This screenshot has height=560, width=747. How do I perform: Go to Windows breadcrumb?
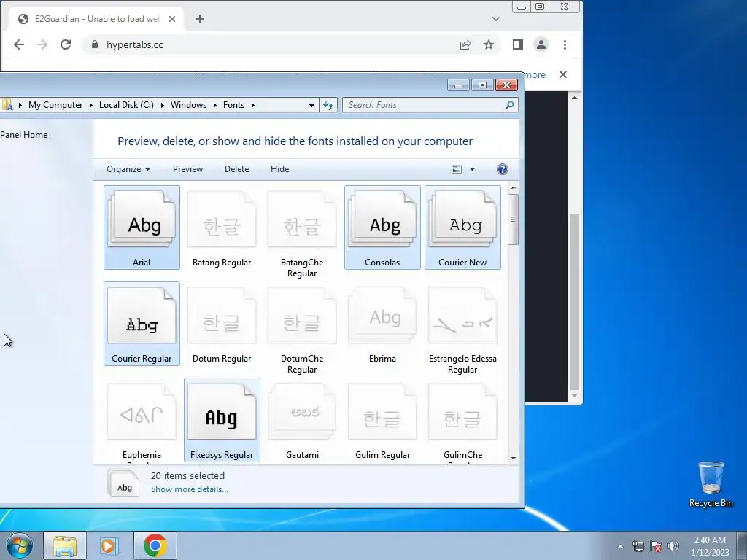tap(189, 105)
